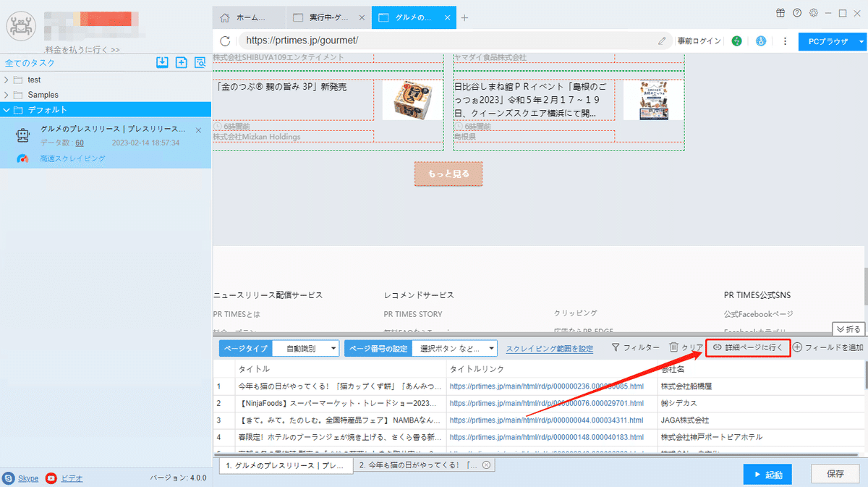Viewport: 868px width, 487px height.
Task: Click the 会社名 column header
Action: (x=673, y=369)
